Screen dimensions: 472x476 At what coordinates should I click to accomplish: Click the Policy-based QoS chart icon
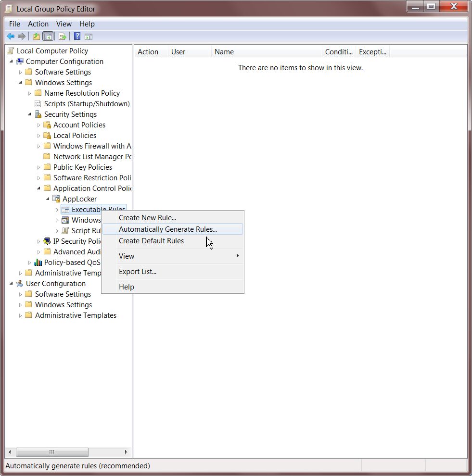click(38, 263)
